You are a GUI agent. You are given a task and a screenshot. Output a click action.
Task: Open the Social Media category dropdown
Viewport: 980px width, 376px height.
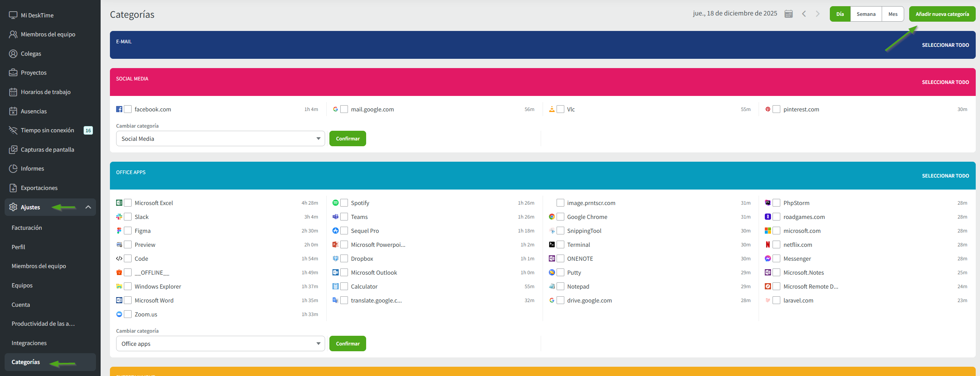220,138
